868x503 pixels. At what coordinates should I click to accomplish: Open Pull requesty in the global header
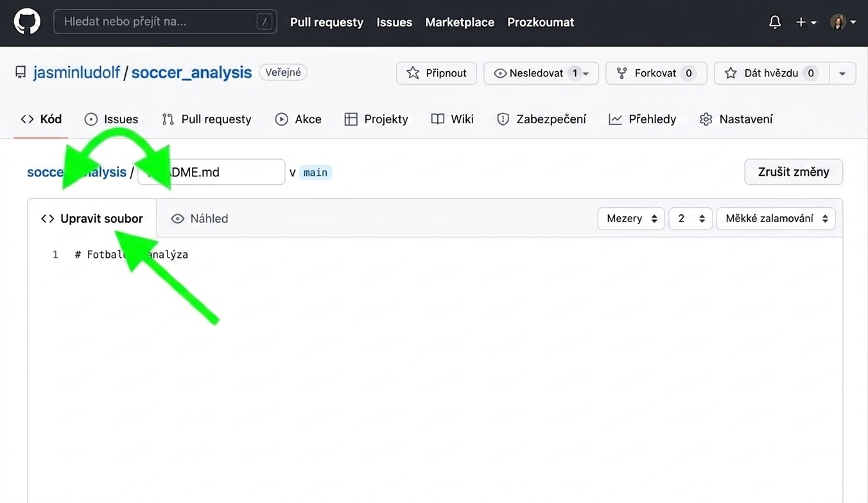click(x=327, y=22)
